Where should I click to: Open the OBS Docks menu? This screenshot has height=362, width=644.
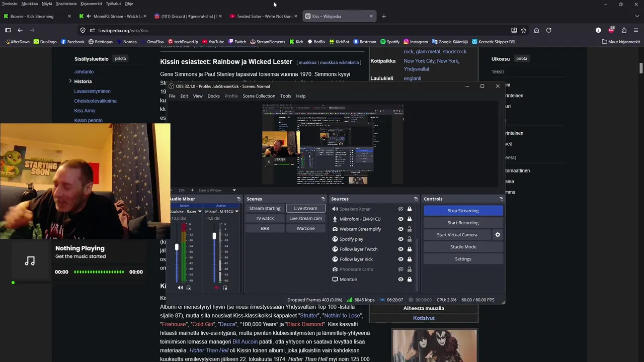(213, 96)
